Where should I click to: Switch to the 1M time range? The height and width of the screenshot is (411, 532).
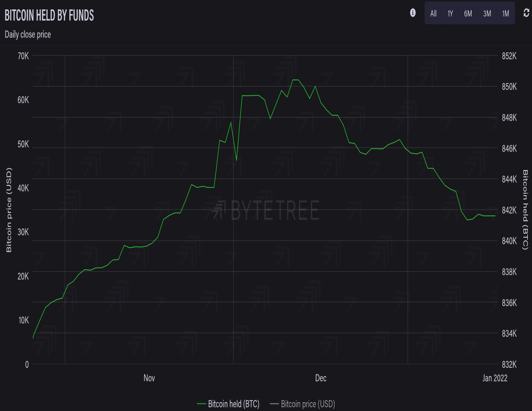point(505,13)
